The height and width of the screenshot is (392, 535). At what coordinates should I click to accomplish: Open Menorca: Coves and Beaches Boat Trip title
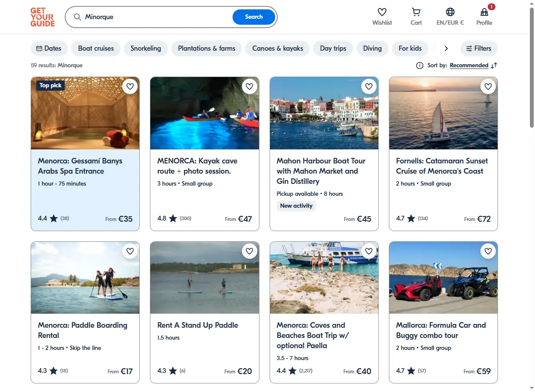[x=313, y=335]
